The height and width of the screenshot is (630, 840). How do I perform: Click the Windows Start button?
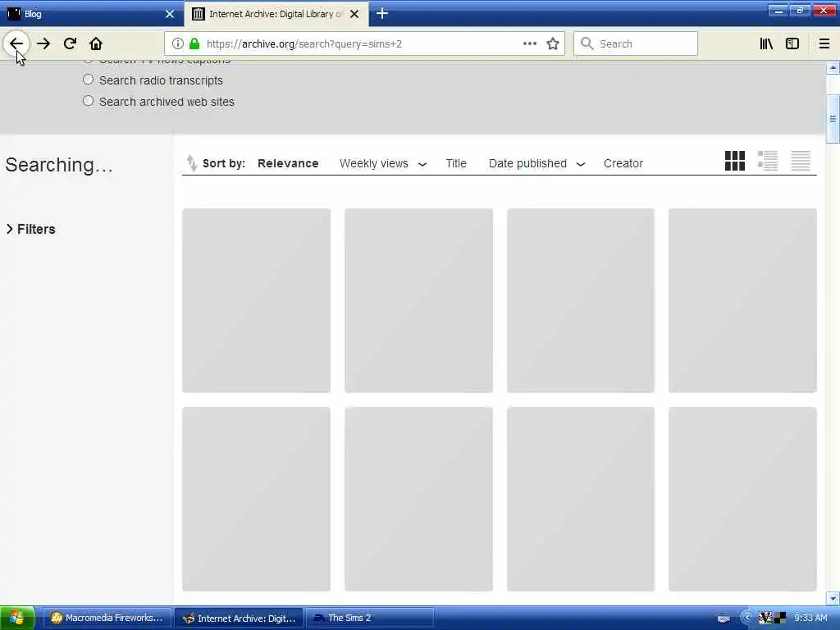pyautogui.click(x=17, y=618)
